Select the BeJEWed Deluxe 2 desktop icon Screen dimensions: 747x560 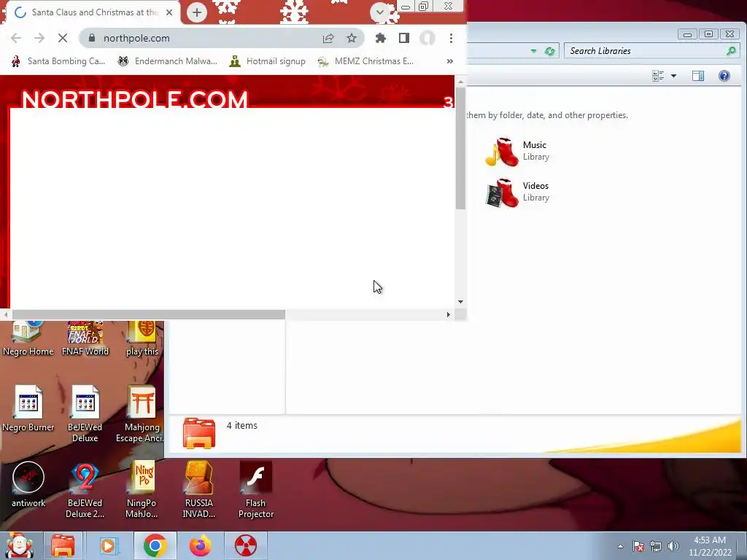(x=85, y=489)
